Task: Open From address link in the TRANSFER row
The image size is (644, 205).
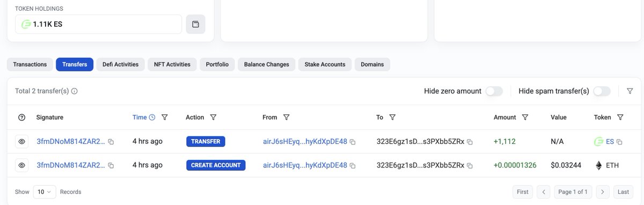Action: click(x=305, y=142)
